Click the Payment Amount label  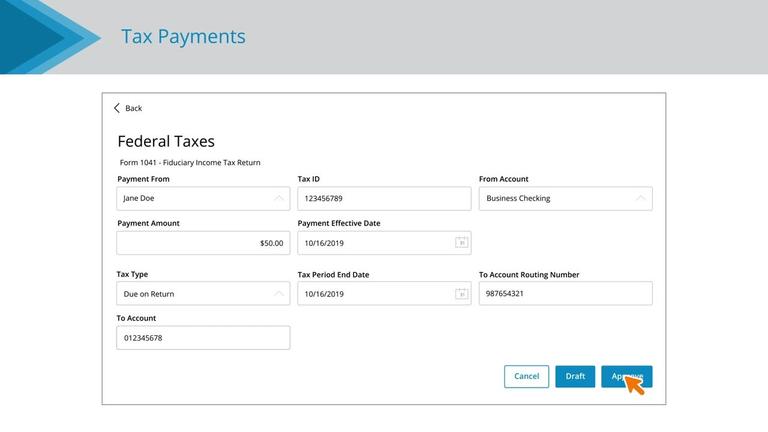pyautogui.click(x=148, y=223)
